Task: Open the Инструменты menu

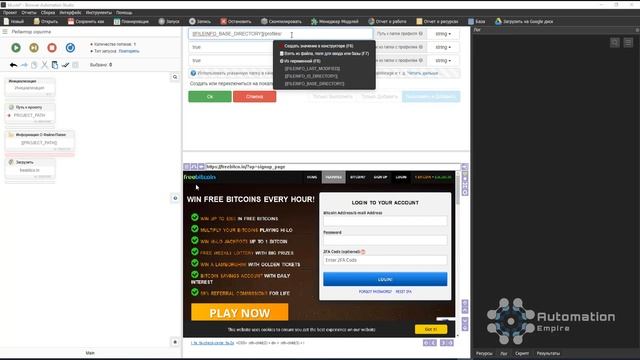Action: [99, 13]
